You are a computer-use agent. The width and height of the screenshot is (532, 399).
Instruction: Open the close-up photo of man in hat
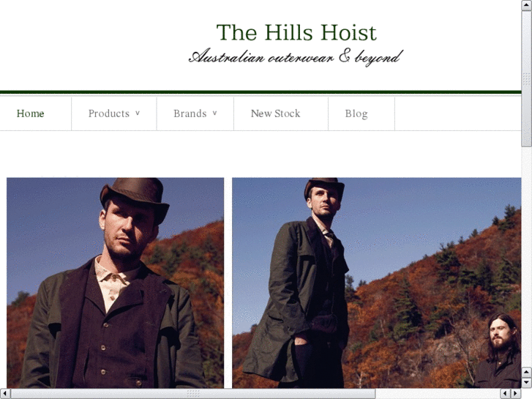point(115,283)
